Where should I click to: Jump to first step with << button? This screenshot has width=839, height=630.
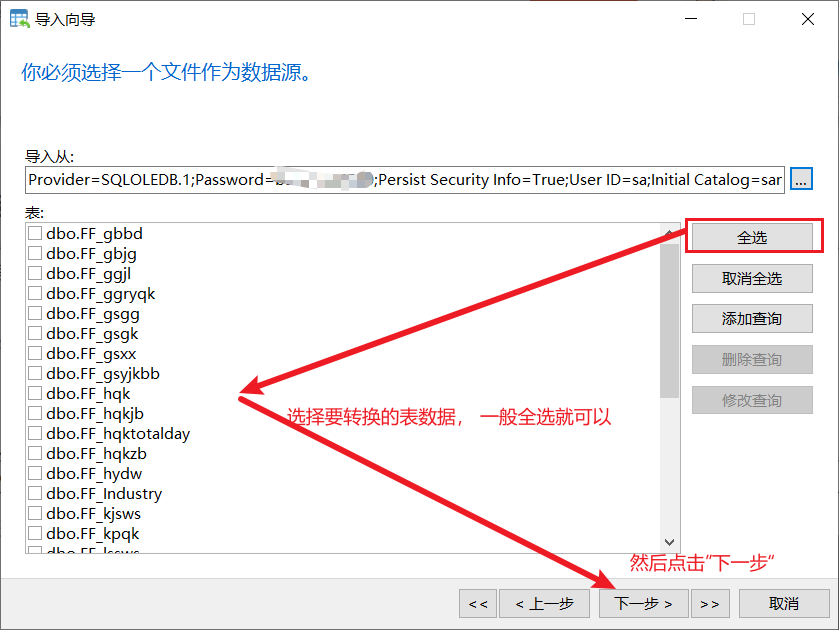coord(478,604)
